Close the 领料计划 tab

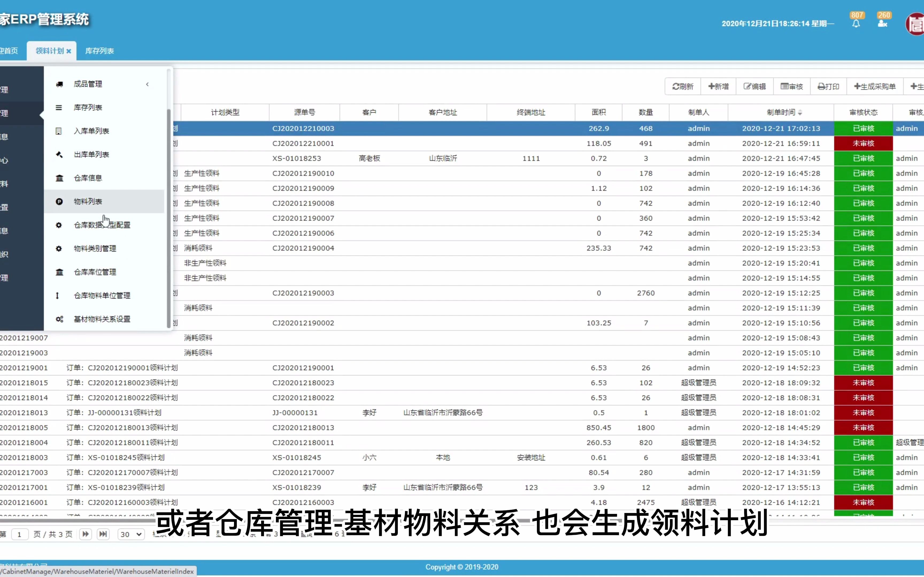click(x=69, y=50)
